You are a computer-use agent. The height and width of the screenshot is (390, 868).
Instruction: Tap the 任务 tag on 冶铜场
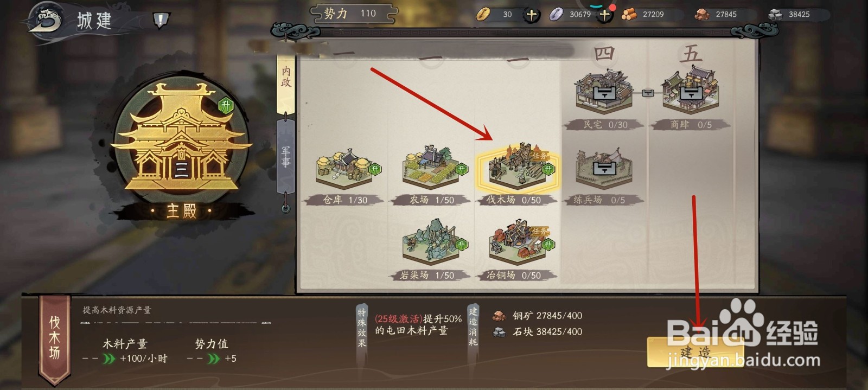tap(540, 231)
